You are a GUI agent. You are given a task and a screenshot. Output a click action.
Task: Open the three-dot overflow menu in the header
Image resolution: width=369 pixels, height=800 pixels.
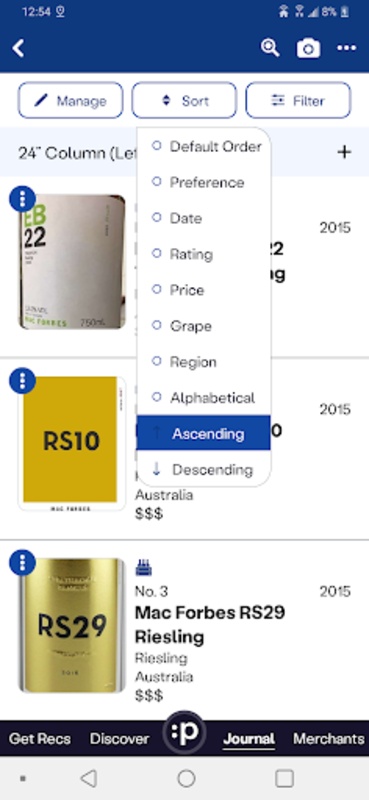(x=347, y=48)
